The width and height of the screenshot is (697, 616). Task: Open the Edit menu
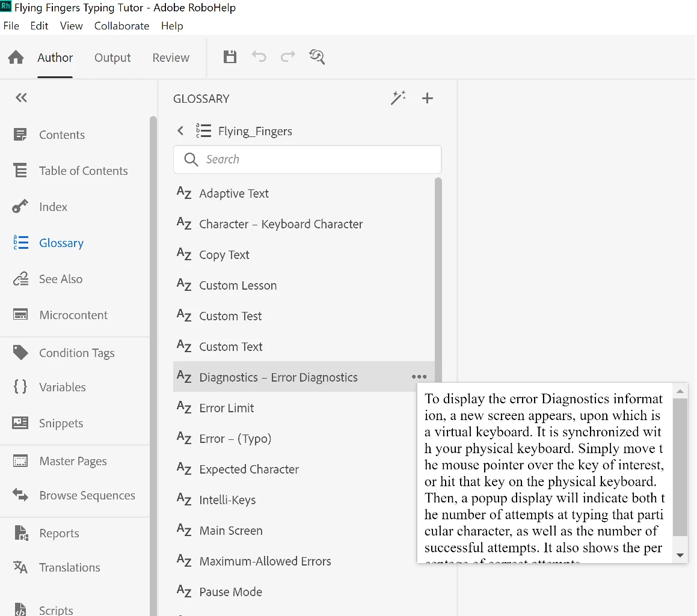39,26
